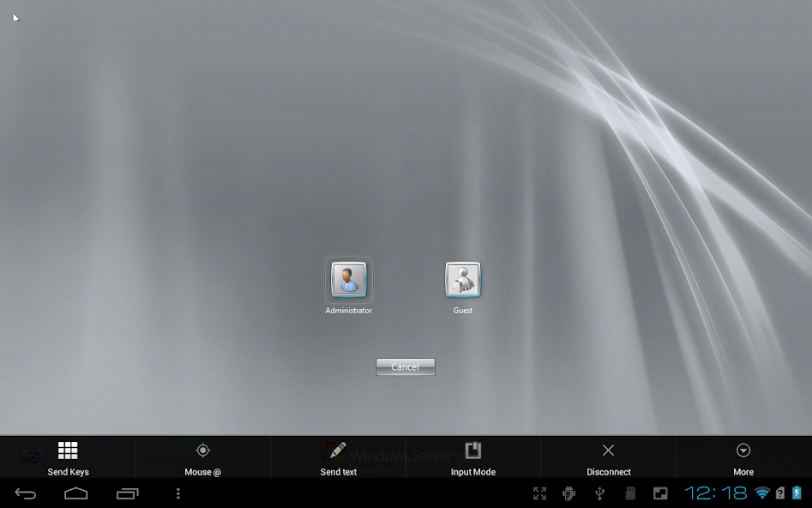The height and width of the screenshot is (508, 812).
Task: Tap the Back navigation arrow
Action: [x=25, y=493]
